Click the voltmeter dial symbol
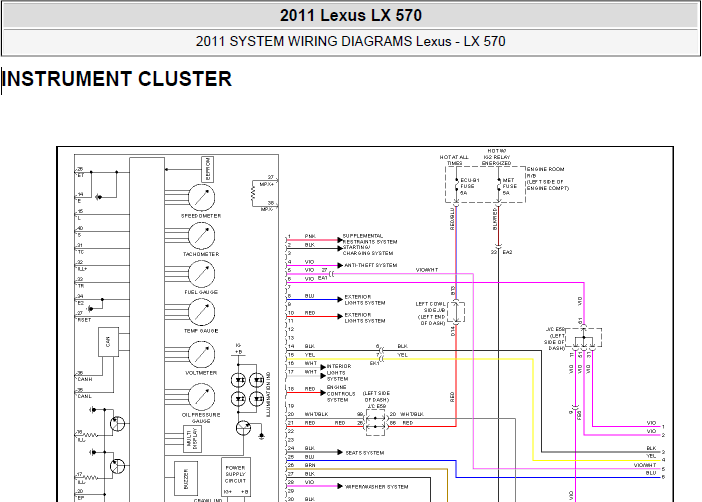The image size is (702, 502). click(201, 354)
